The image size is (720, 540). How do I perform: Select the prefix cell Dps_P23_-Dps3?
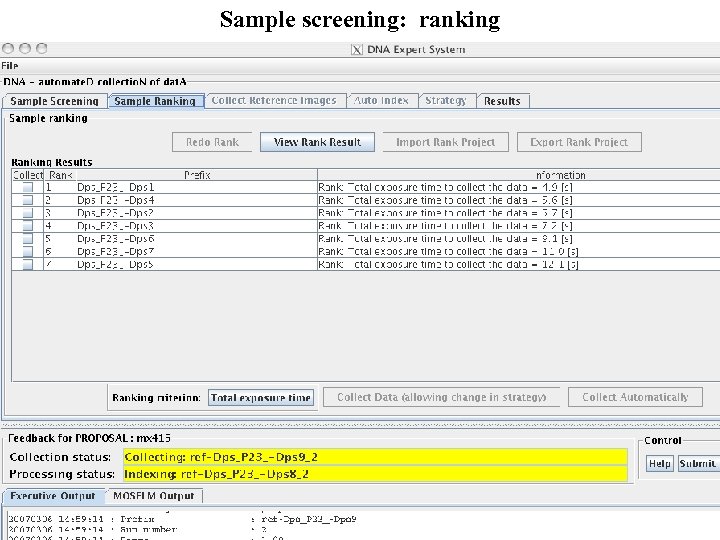point(197,226)
